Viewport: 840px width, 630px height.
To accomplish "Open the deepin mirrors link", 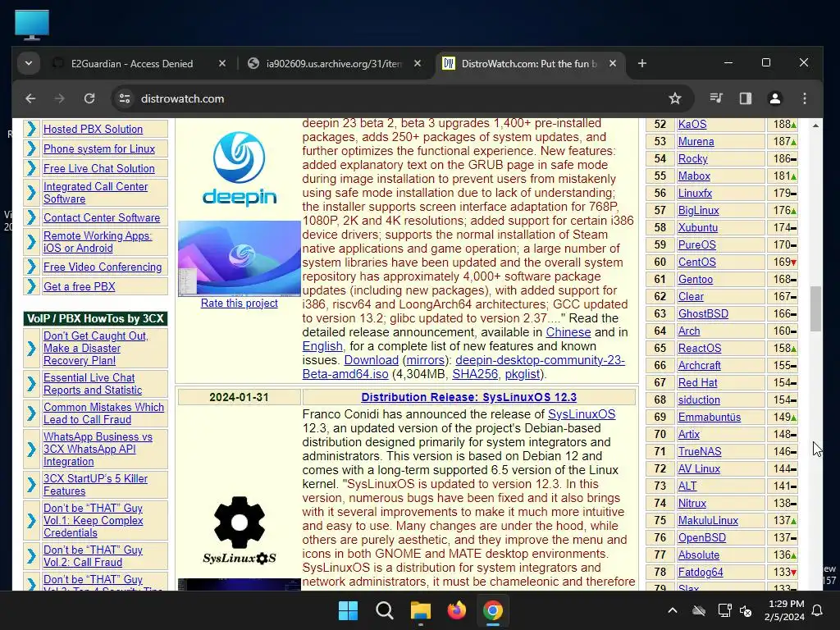I will coord(426,360).
